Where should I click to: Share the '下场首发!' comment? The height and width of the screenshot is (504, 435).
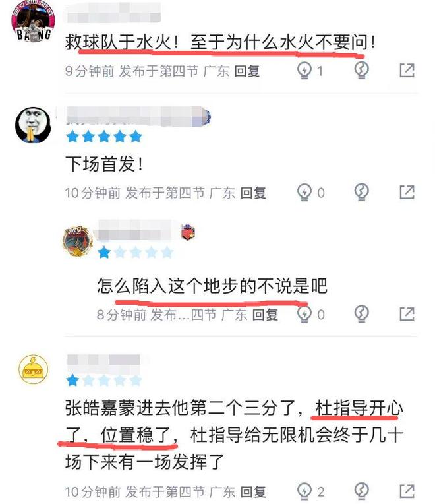(x=407, y=192)
